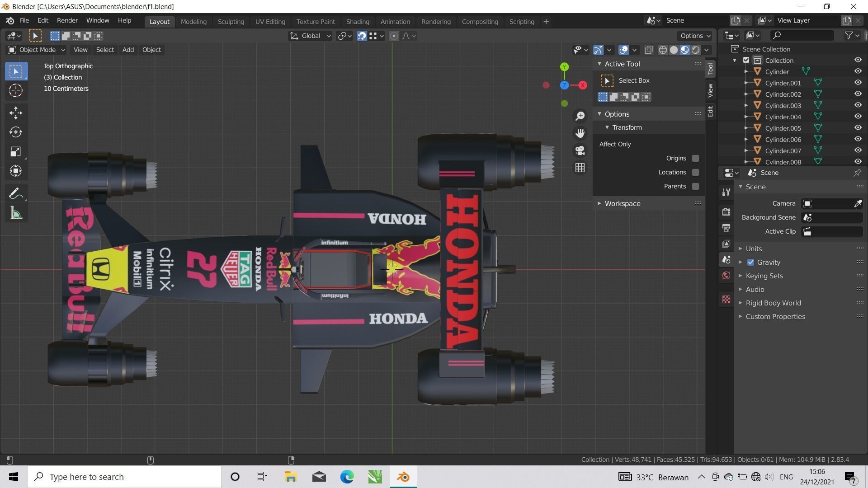The height and width of the screenshot is (488, 868).
Task: Select the Cursor tool in left toolbar
Action: [x=16, y=91]
